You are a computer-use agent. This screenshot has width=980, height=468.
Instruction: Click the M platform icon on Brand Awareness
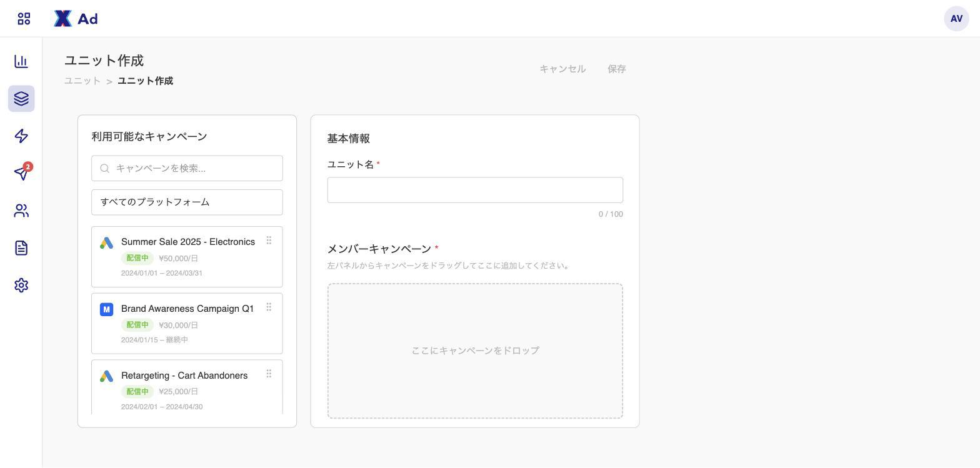(x=106, y=309)
